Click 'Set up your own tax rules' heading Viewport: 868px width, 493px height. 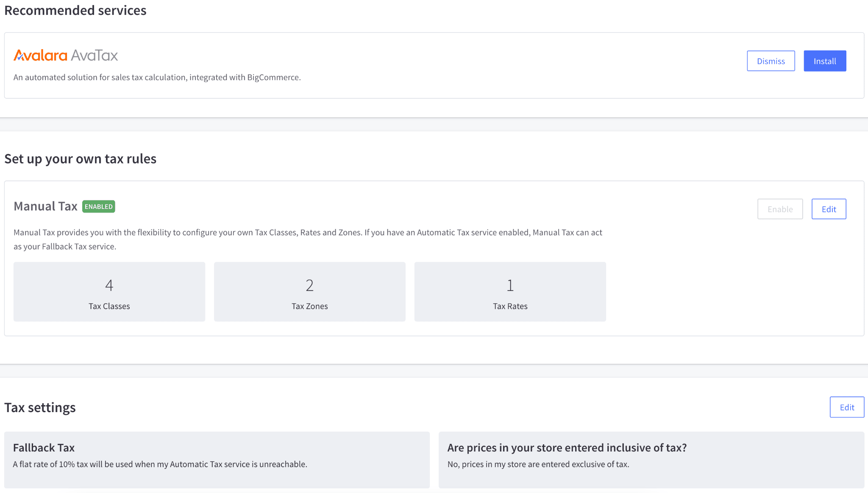point(81,159)
